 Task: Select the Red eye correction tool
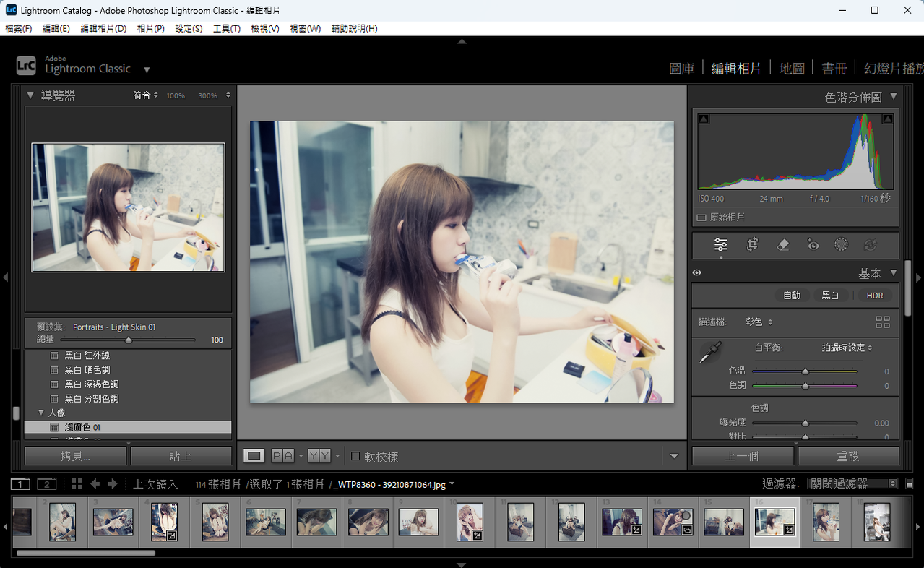(813, 245)
